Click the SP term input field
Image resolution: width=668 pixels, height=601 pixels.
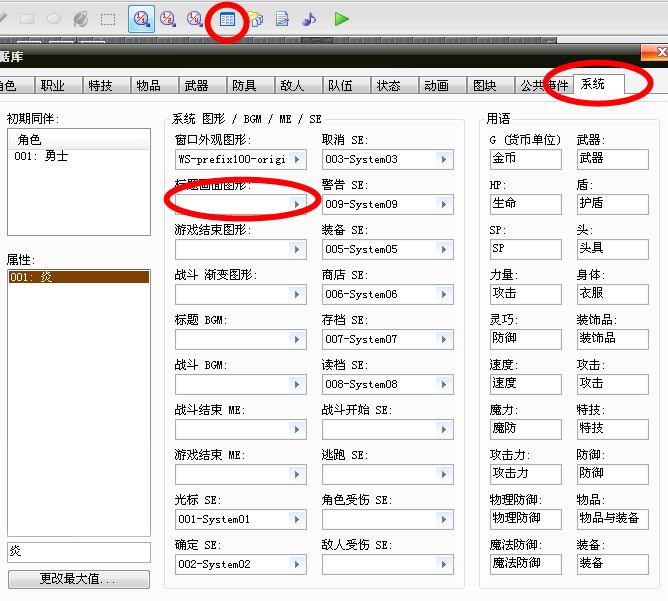[x=525, y=249]
